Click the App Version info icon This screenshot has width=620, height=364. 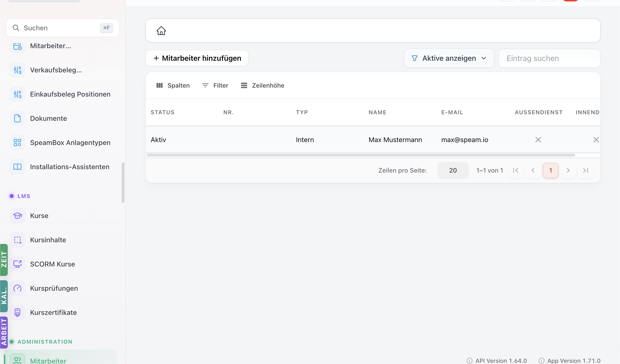tap(541, 361)
